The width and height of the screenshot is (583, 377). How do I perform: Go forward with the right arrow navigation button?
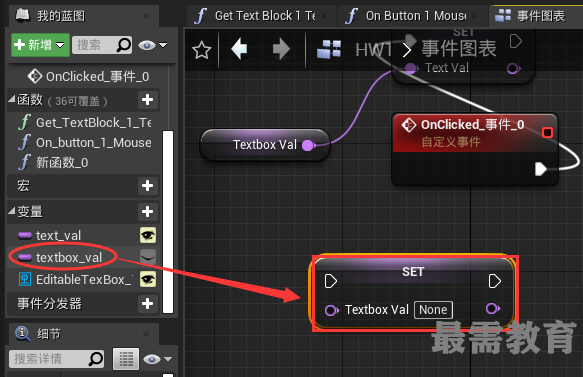click(x=281, y=49)
